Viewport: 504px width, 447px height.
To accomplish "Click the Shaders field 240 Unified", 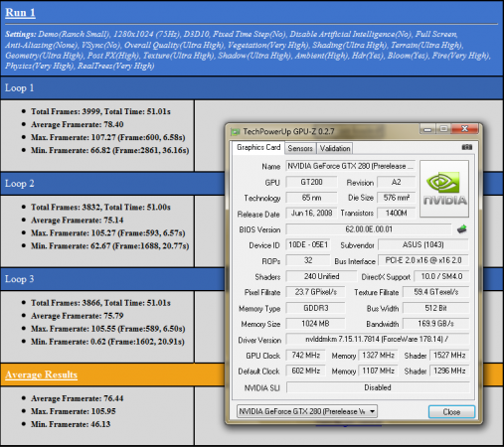I will point(321,276).
